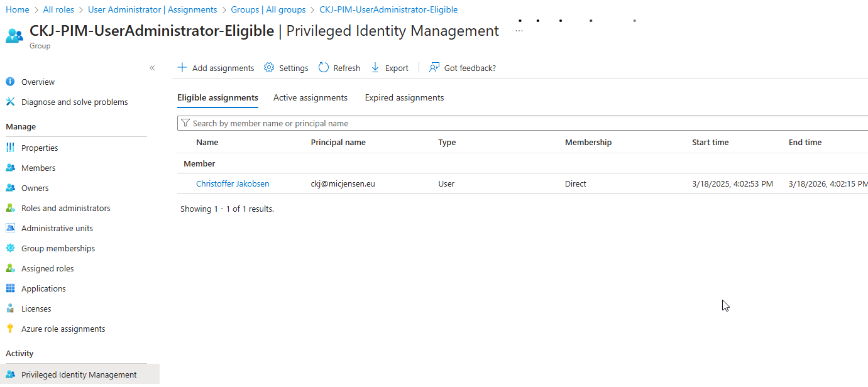
Task: Click Add assignments on the toolbar
Action: click(216, 67)
